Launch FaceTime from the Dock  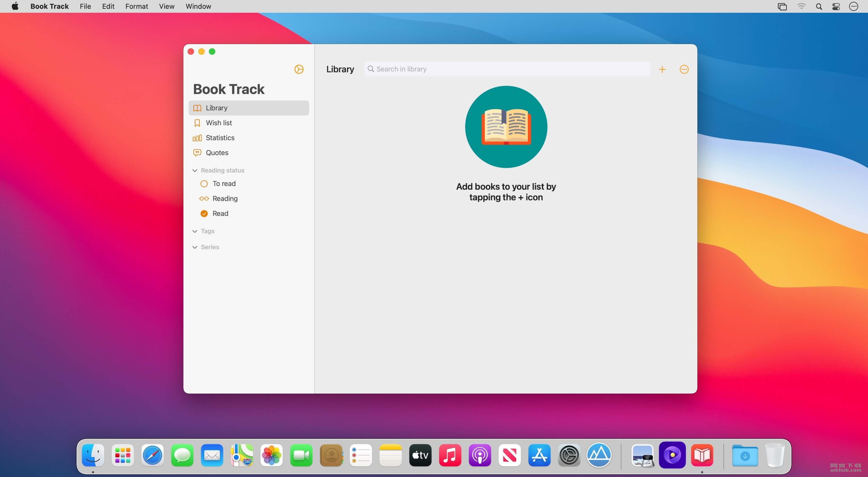click(301, 455)
